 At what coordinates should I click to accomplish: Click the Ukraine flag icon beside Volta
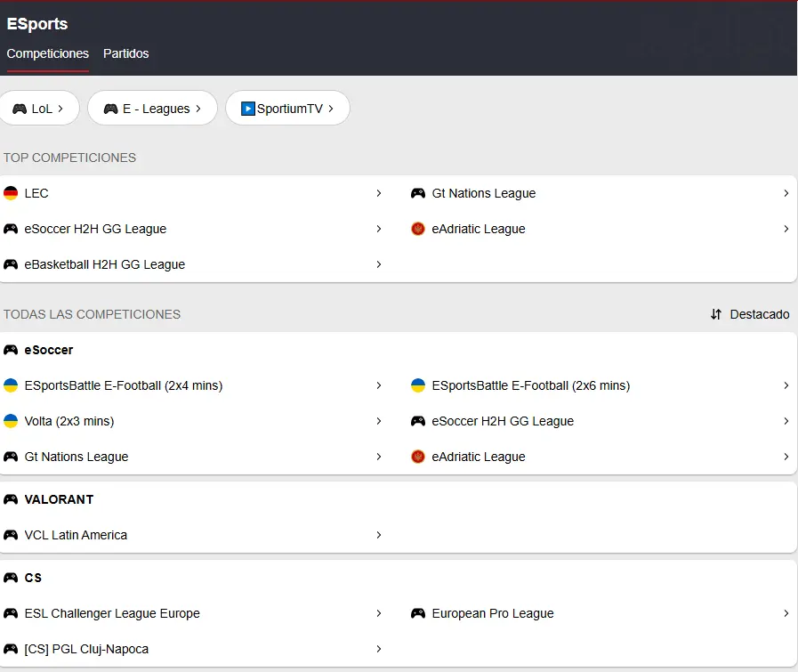[11, 421]
